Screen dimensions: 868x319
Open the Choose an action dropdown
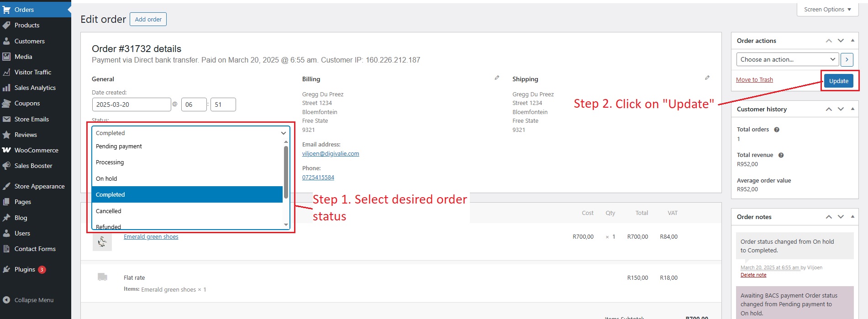click(x=788, y=59)
